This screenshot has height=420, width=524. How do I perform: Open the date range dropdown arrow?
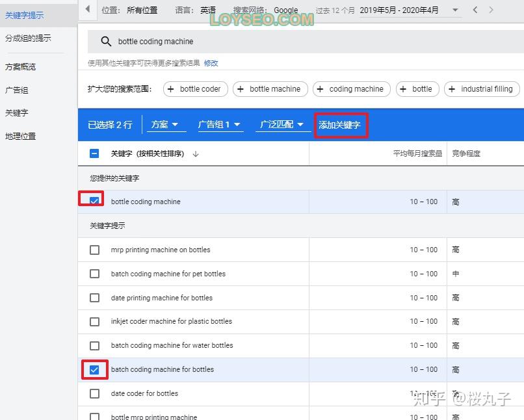pyautogui.click(x=455, y=10)
